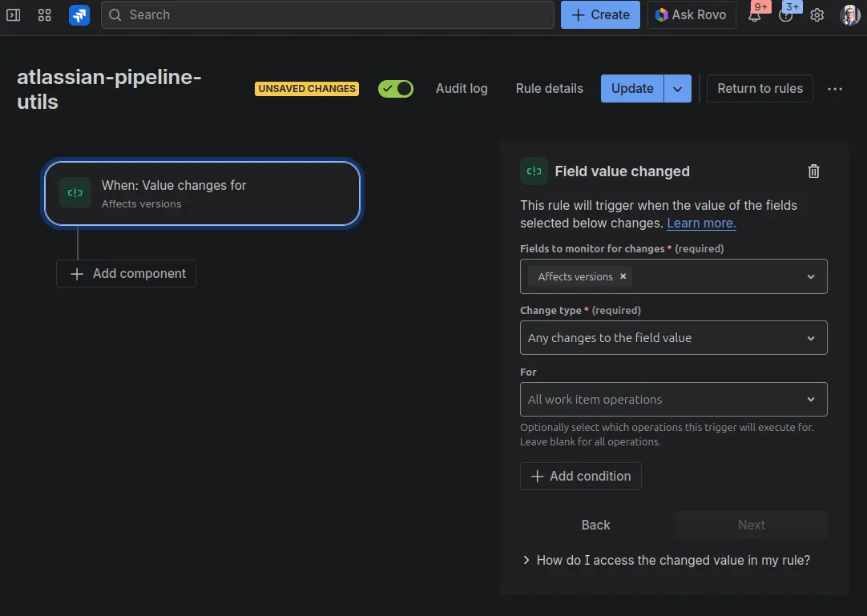Viewport: 867px width, 616px height.
Task: Expand the Fields to monitor dropdown
Action: [x=810, y=276]
